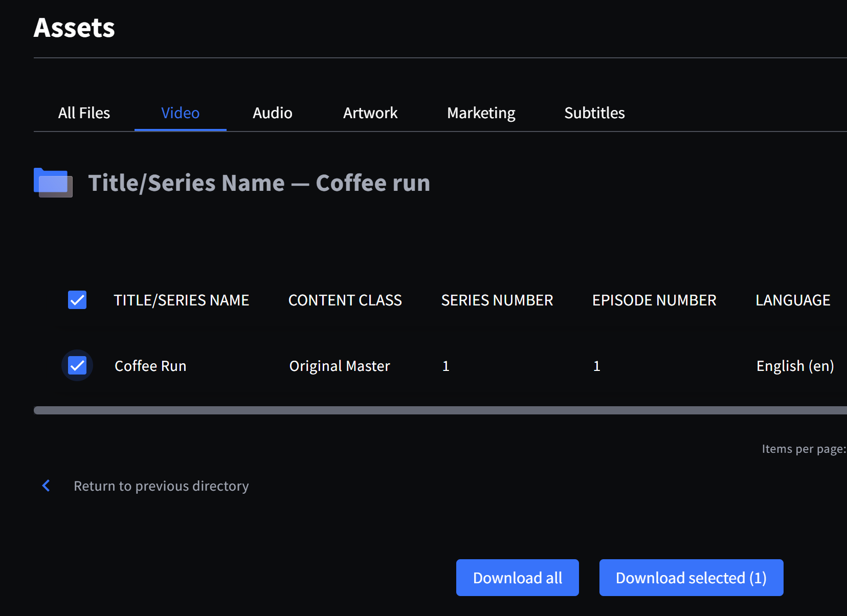
Task: Click the horizontal table scrollbar
Action: 440,410
